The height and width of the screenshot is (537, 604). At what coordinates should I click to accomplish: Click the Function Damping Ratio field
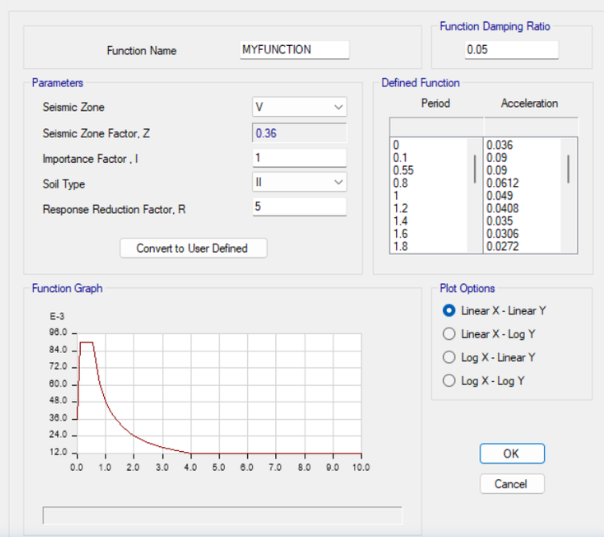[511, 50]
